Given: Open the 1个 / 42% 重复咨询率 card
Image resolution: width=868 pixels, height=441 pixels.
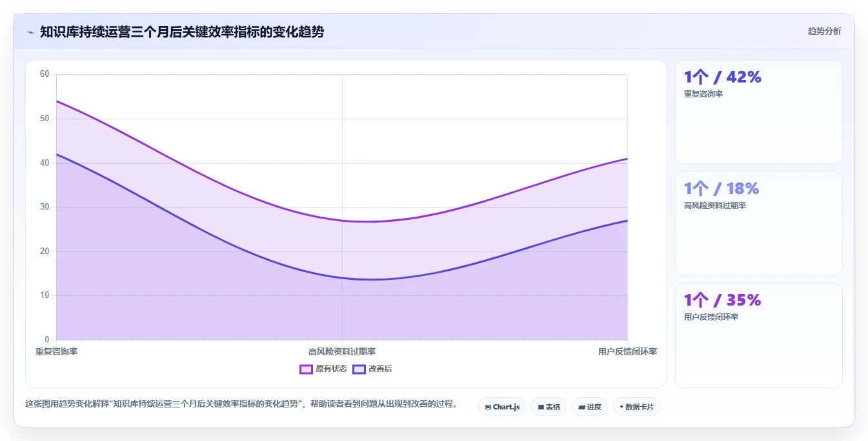Looking at the screenshot, I should pyautogui.click(x=759, y=112).
